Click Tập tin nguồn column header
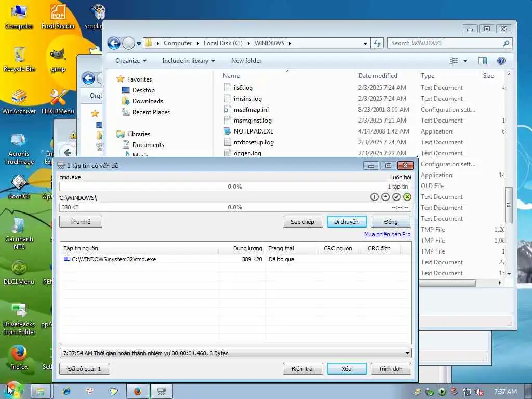The image size is (532, 399). 139,248
